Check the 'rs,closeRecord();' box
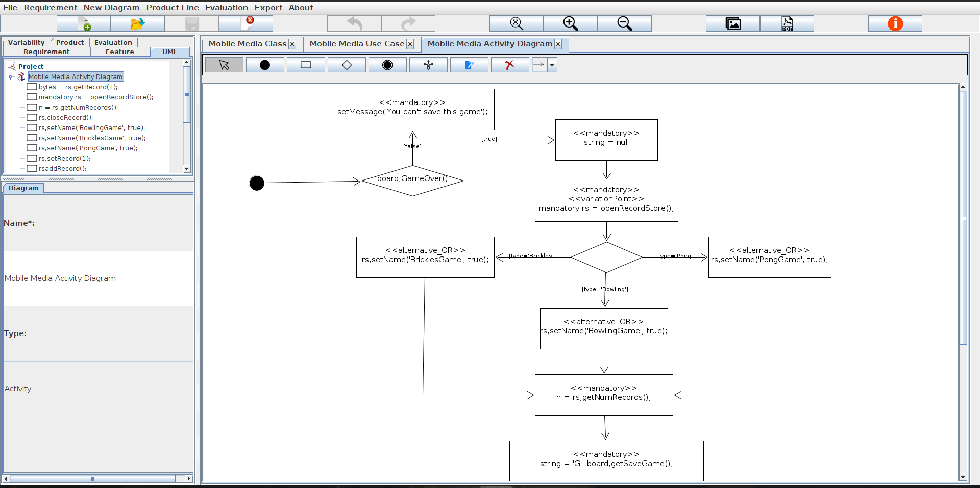Viewport: 980px width, 488px height. coord(32,118)
